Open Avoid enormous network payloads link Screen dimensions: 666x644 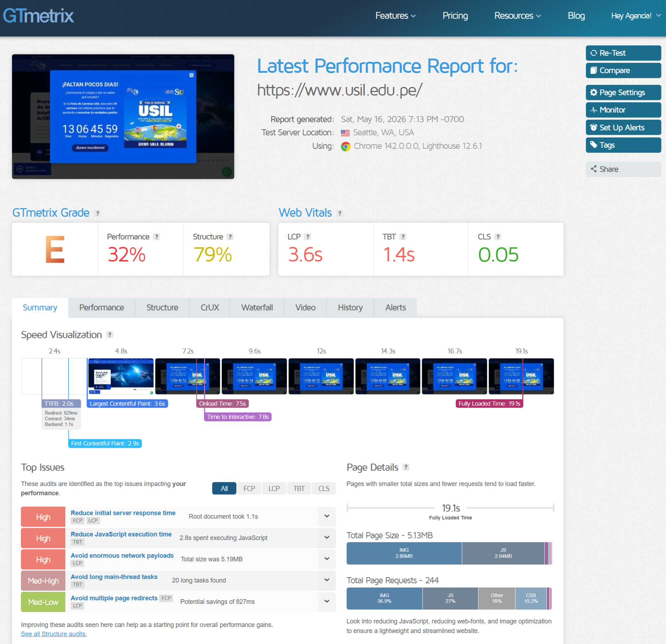(x=122, y=556)
